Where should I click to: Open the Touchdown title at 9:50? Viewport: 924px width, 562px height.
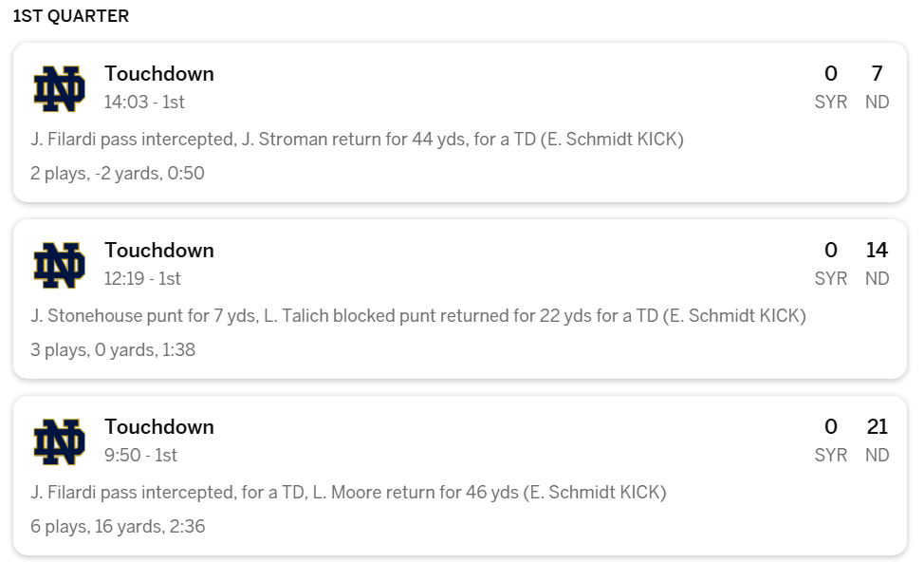(159, 427)
